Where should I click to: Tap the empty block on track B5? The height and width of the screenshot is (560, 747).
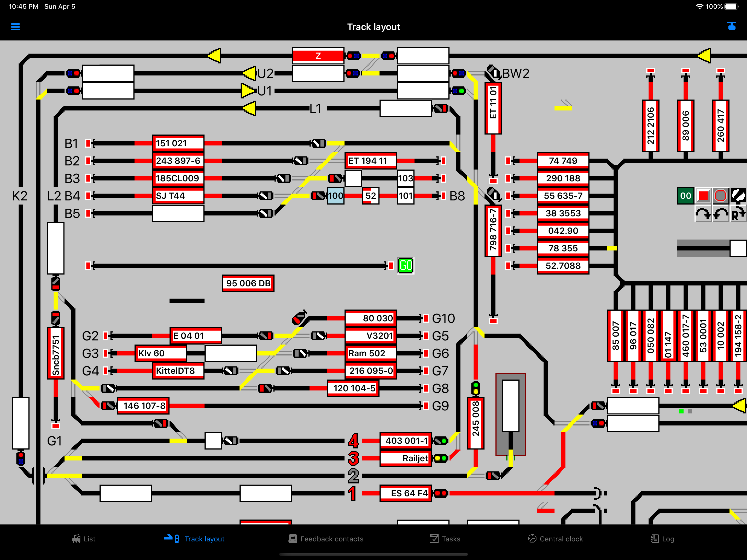click(178, 214)
